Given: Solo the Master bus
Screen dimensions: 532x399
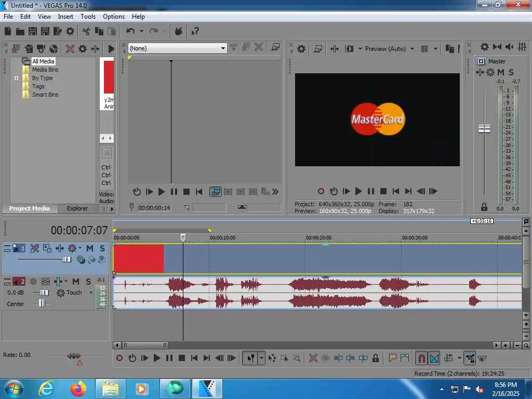Looking at the screenshot, I should coord(511,72).
